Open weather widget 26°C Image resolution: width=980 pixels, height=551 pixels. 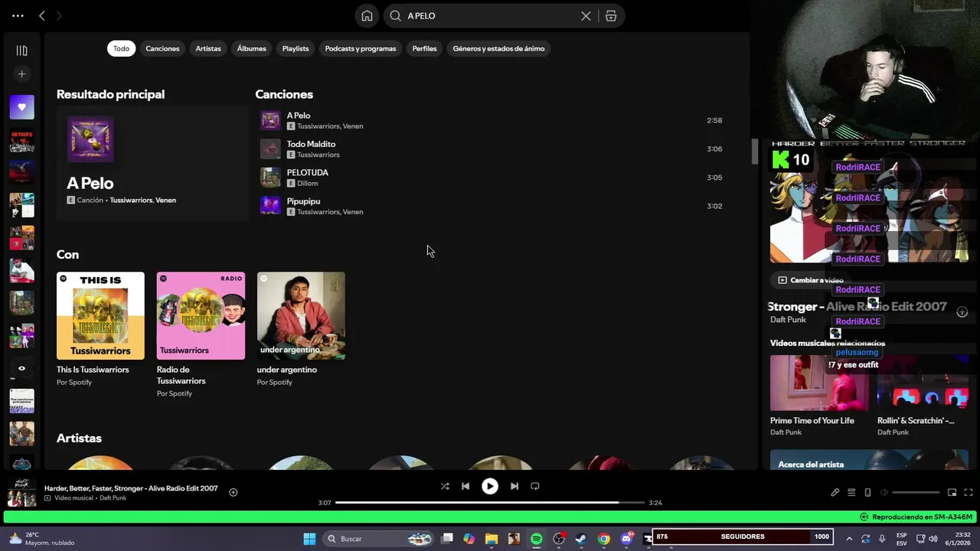41,539
